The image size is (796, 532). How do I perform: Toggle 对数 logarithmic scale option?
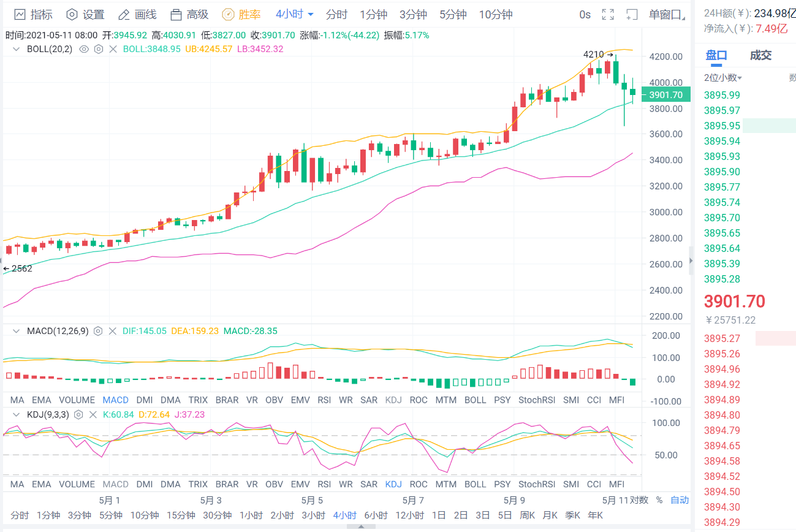(639, 500)
